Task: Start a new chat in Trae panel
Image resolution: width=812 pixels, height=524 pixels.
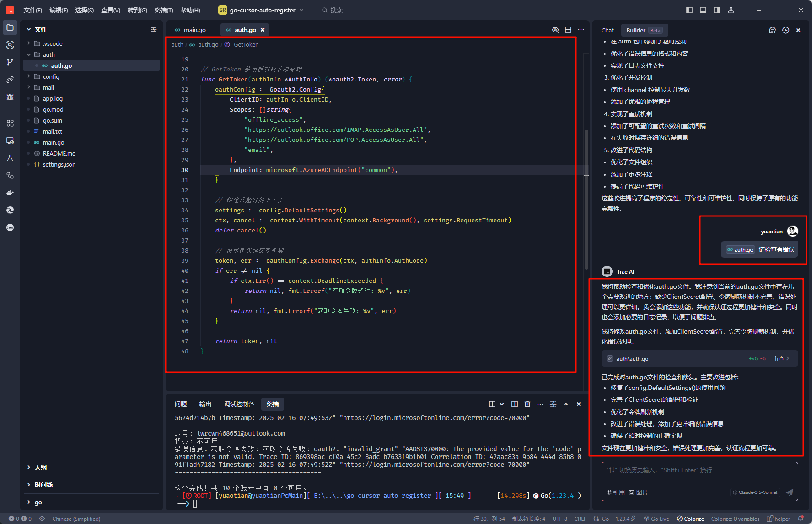Action: (x=773, y=30)
